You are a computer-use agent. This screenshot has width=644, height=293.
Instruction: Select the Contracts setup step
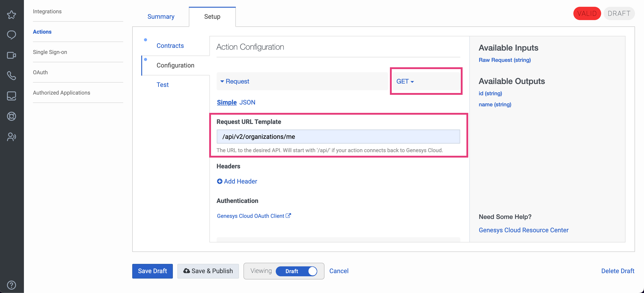pos(170,46)
